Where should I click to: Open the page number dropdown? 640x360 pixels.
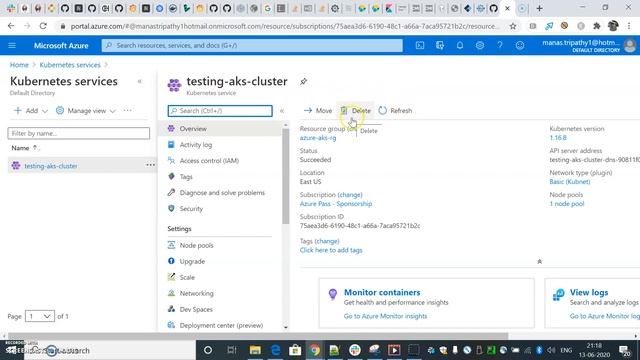tap(40, 316)
